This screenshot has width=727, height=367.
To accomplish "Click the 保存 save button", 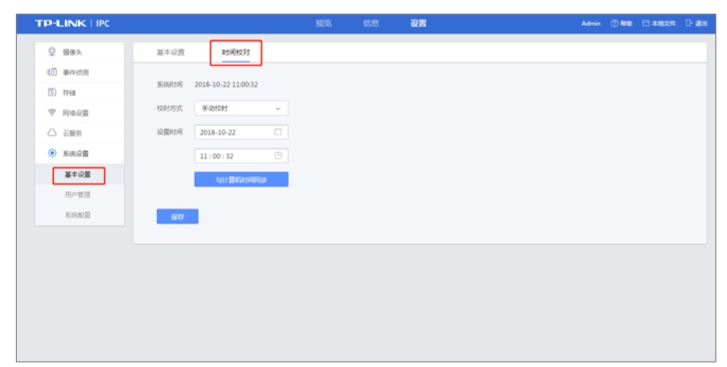I will click(x=178, y=216).
